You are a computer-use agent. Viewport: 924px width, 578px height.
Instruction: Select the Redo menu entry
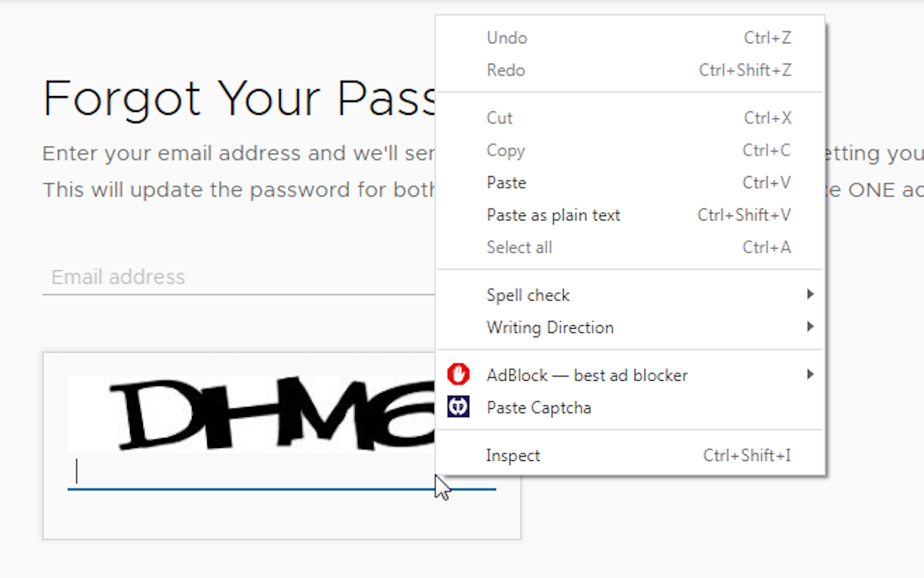[x=630, y=70]
